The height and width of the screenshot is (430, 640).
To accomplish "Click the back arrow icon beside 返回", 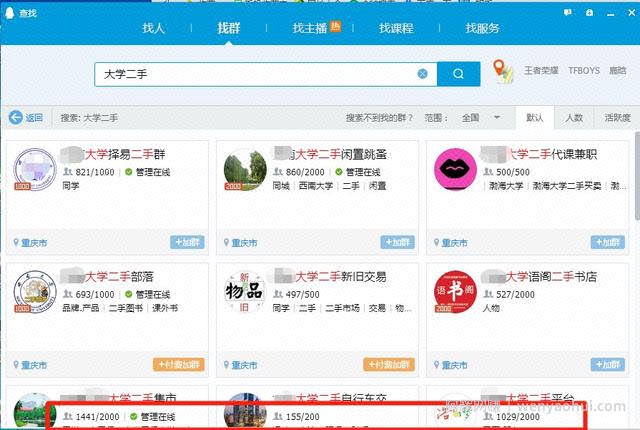I will (16, 117).
